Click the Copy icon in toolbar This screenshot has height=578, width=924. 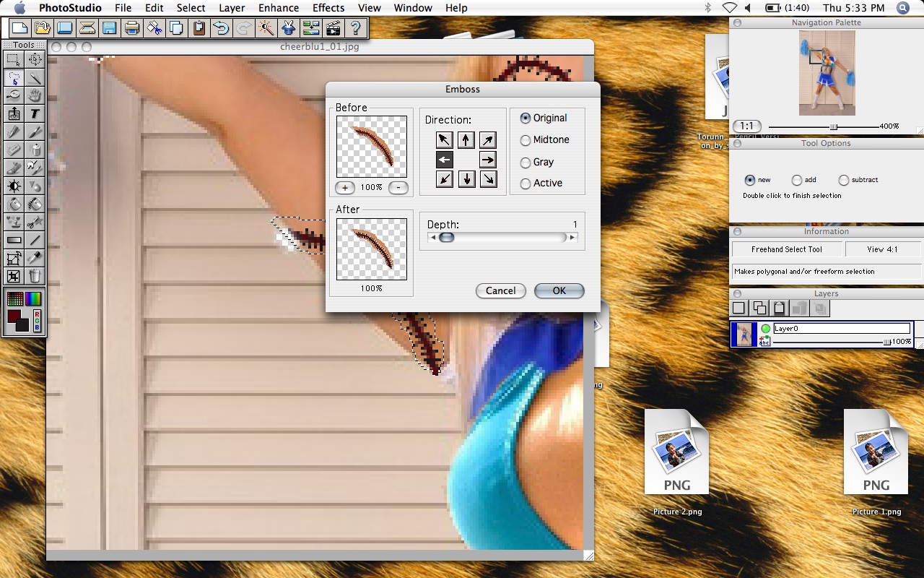pos(176,28)
